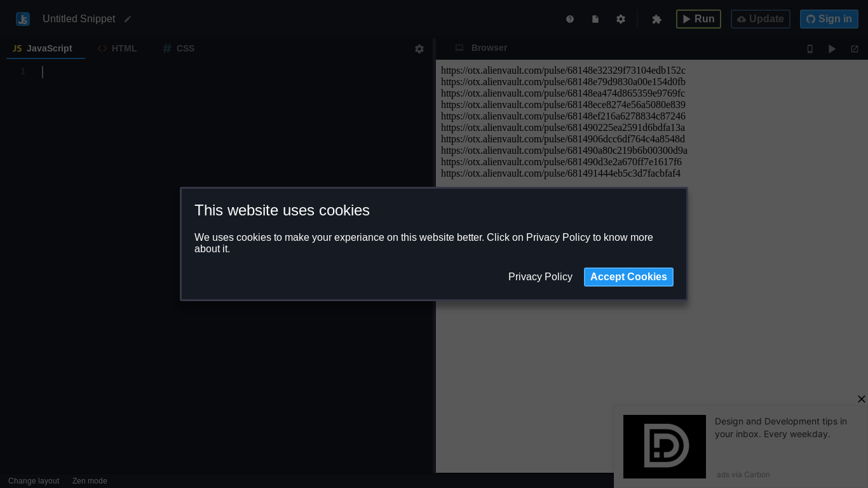Enable Zen mode
The width and height of the screenshot is (868, 488).
[x=90, y=481]
